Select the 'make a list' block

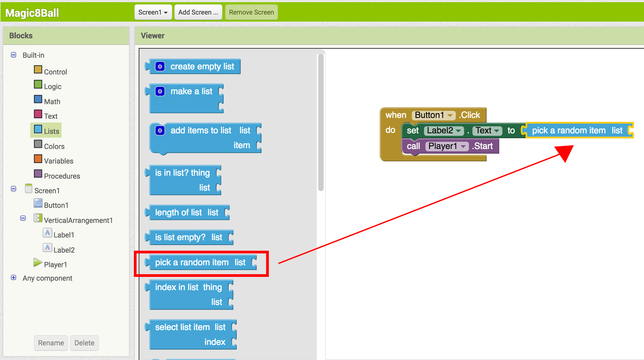point(191,91)
